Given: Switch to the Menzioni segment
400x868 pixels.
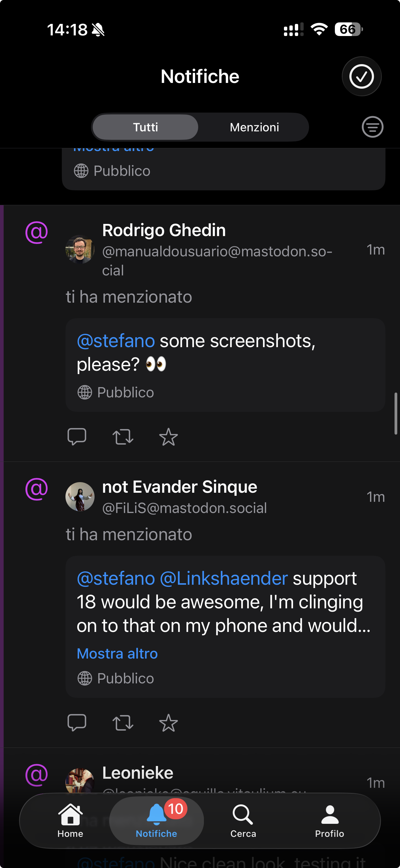Looking at the screenshot, I should pos(254,127).
